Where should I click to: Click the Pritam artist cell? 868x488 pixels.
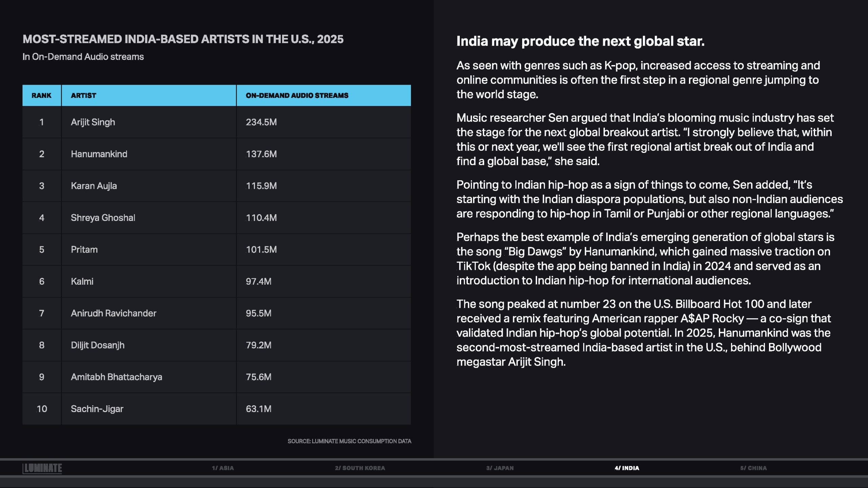84,250
